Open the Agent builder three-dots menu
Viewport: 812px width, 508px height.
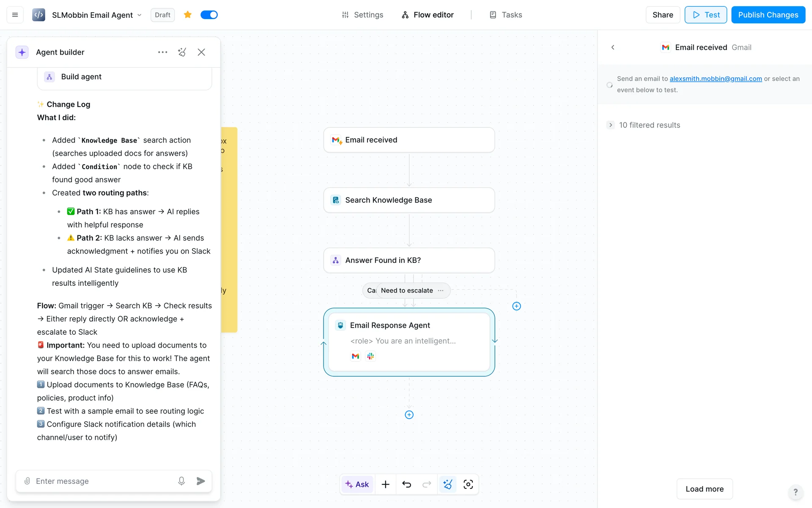pos(162,52)
